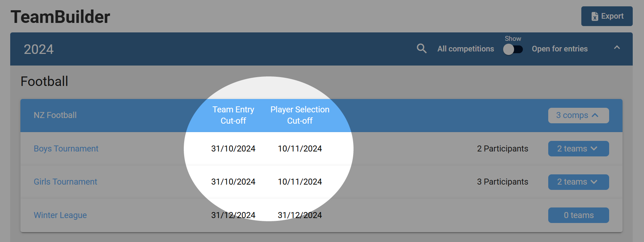The width and height of the screenshot is (644, 242).
Task: Click the Winter League 0 teams button
Action: pyautogui.click(x=578, y=215)
